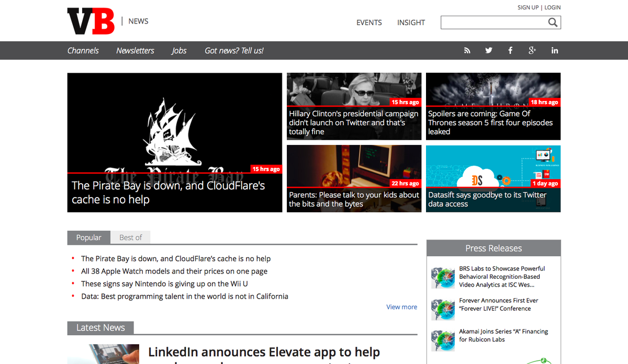This screenshot has width=628, height=364.
Task: Open the Twitter bird icon
Action: click(x=489, y=51)
